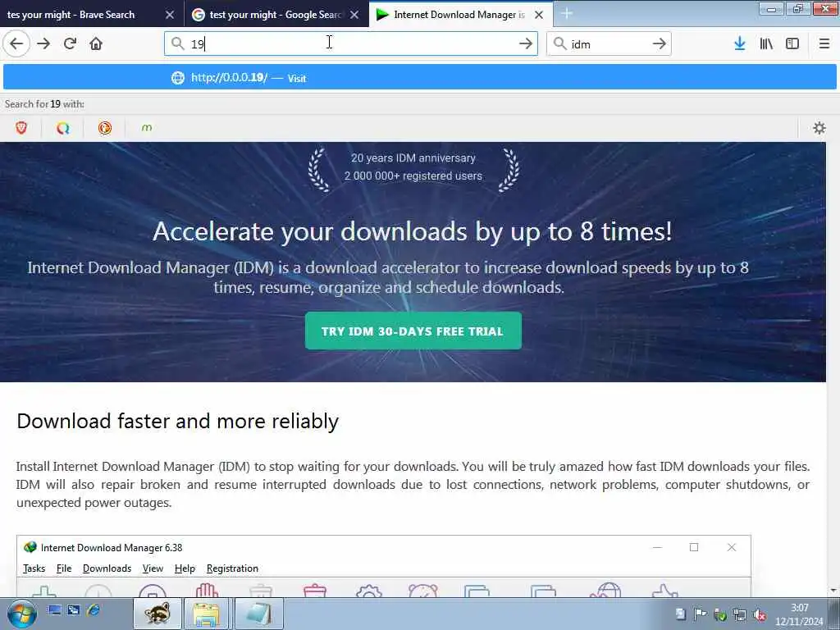
Task: Open the library bookmarks icon
Action: click(766, 43)
